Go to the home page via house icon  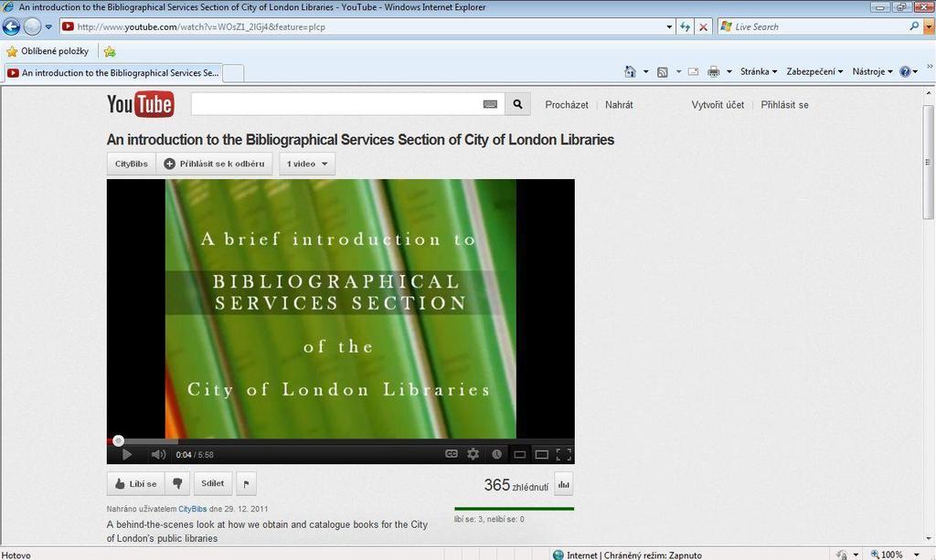pyautogui.click(x=630, y=71)
